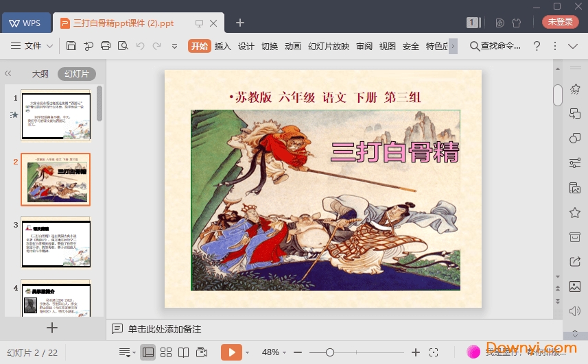588x364 pixels.
Task: Open the shapes sidebar icon
Action: click(x=575, y=138)
